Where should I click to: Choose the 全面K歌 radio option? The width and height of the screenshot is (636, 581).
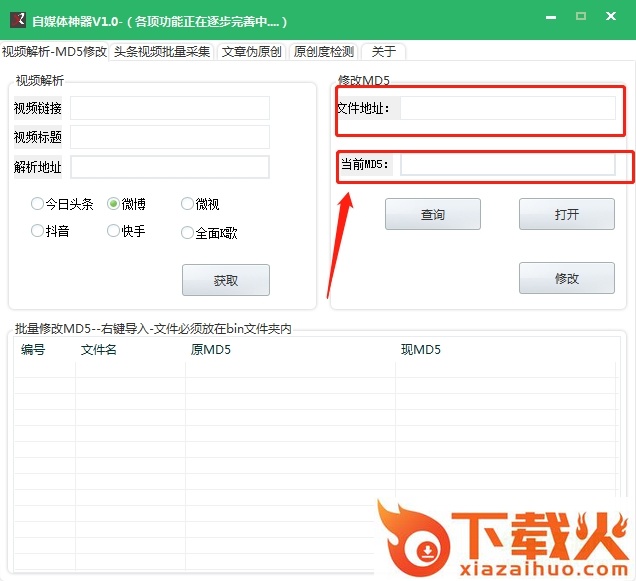187,233
